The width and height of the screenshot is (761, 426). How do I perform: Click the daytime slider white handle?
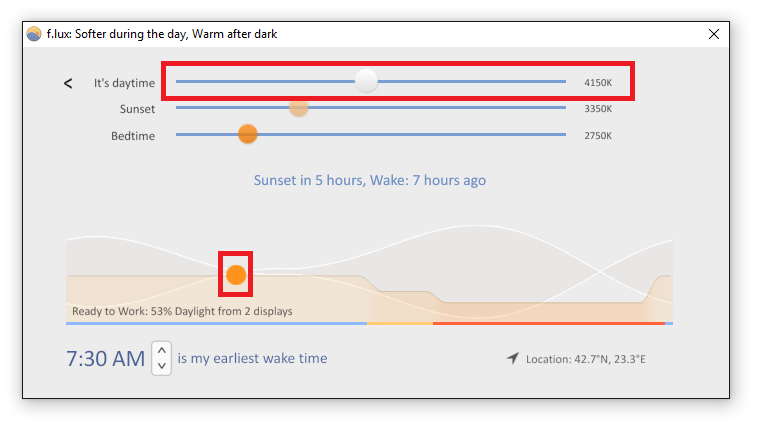coord(366,81)
